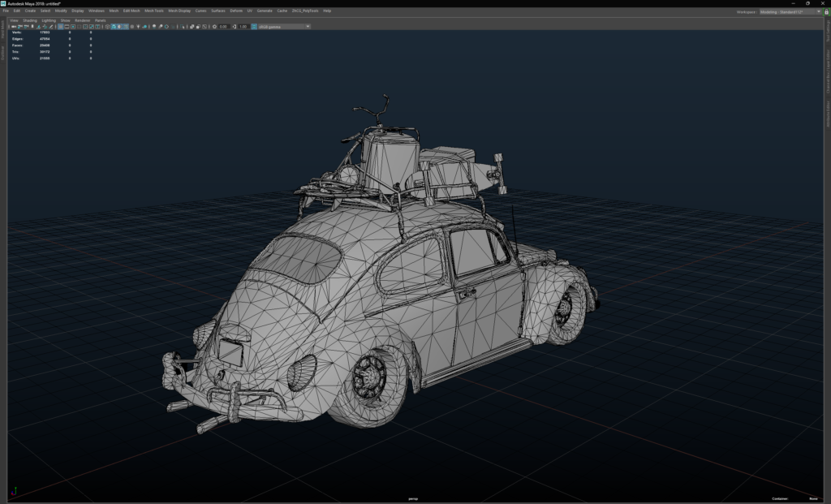Click the Maya application logo icon
831x504 pixels.
point(3,3)
